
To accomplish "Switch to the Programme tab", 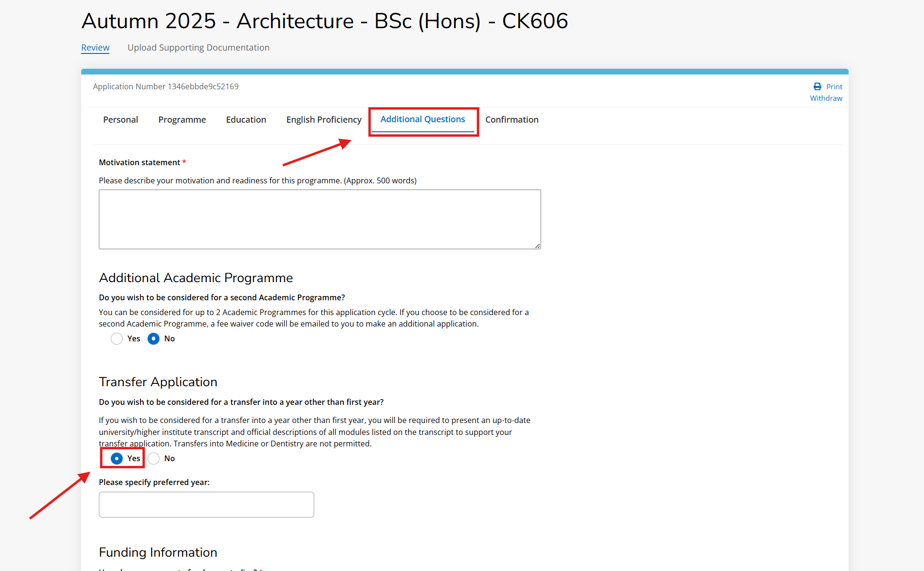I will pyautogui.click(x=182, y=119).
